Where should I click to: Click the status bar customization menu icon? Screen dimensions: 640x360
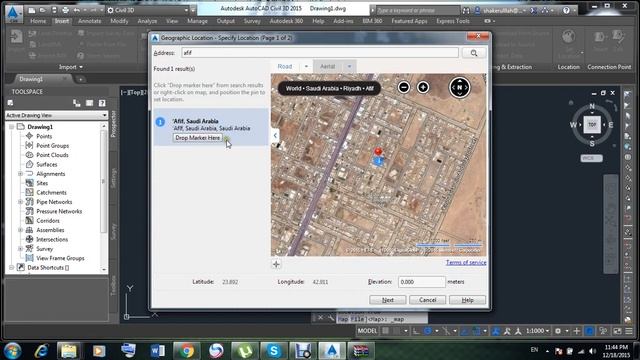629,331
